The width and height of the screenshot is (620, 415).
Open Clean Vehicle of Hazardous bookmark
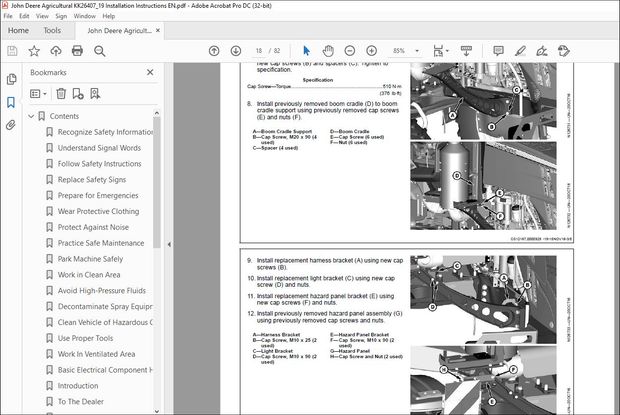click(x=105, y=322)
